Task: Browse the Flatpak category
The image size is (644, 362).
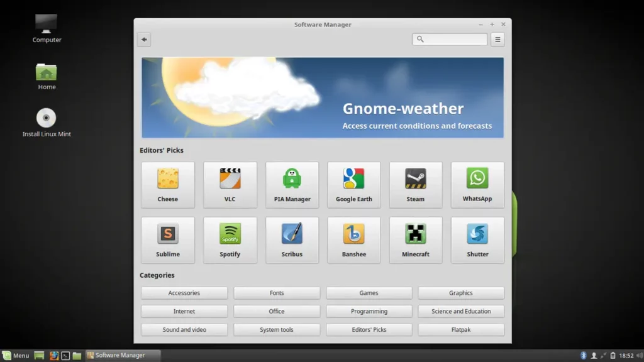Action: point(461,329)
